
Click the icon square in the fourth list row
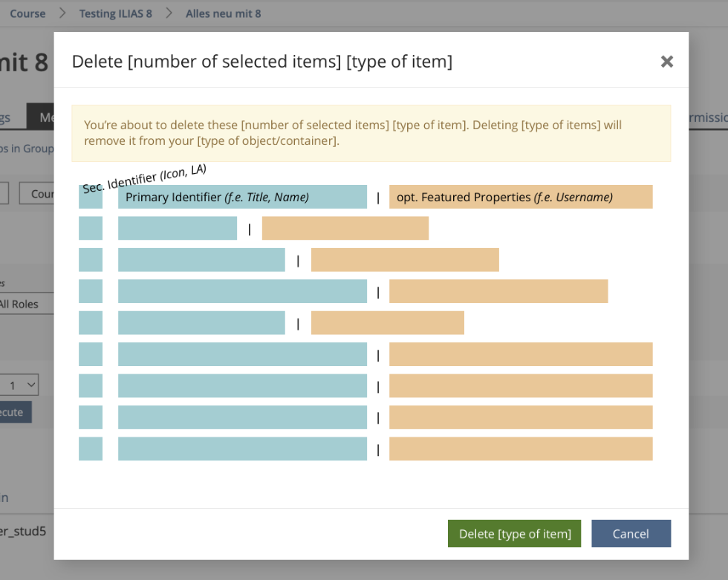click(91, 291)
